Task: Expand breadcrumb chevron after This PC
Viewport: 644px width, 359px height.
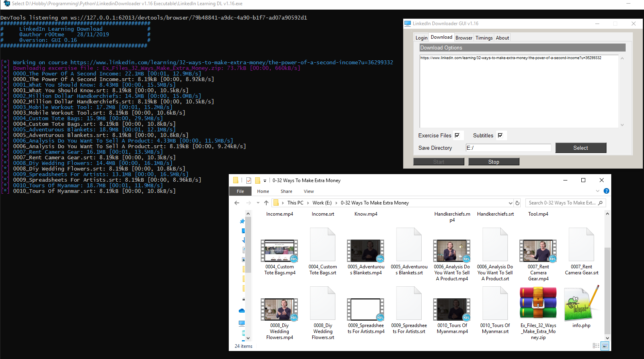Action: [x=308, y=203]
